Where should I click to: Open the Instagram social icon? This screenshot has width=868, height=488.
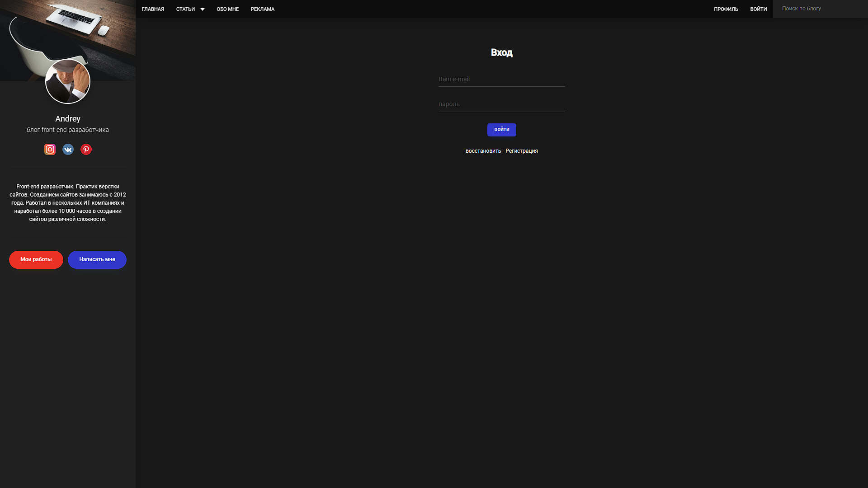click(50, 150)
